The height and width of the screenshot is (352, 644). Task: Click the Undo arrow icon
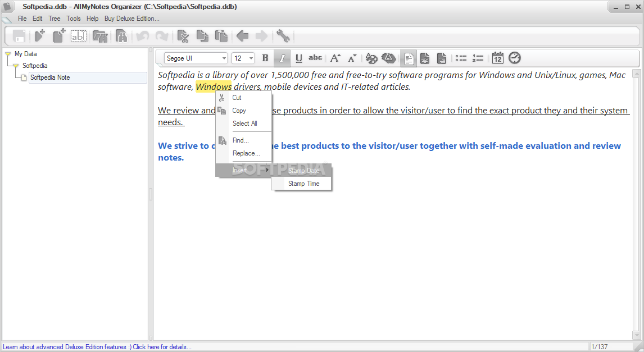click(143, 36)
